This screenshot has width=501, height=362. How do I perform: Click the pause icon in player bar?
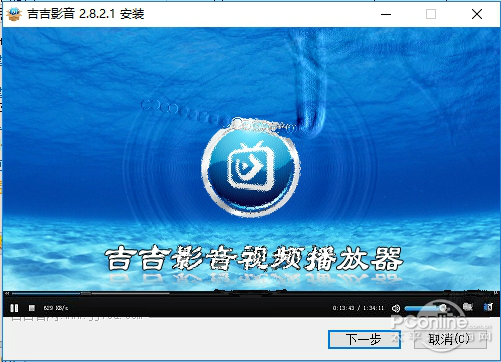click(x=14, y=308)
